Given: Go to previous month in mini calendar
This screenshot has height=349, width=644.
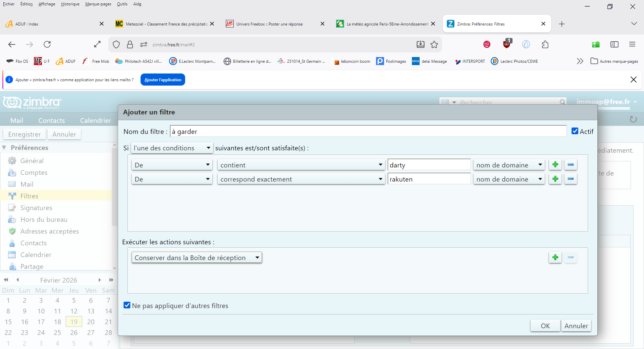Looking at the screenshot, I should pyautogui.click(x=18, y=280).
